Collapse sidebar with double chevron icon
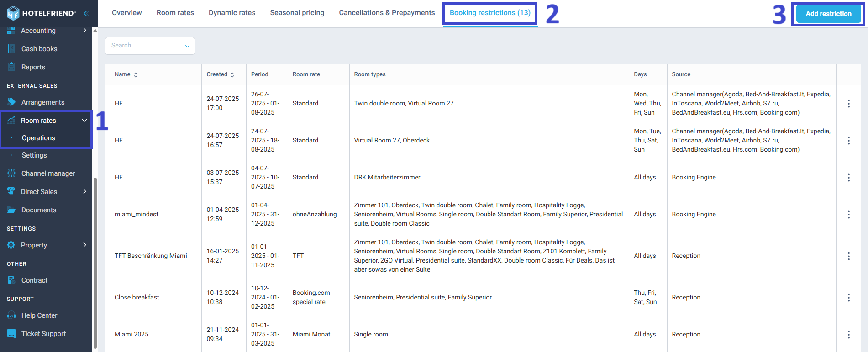This screenshot has width=868, height=352. point(86,13)
